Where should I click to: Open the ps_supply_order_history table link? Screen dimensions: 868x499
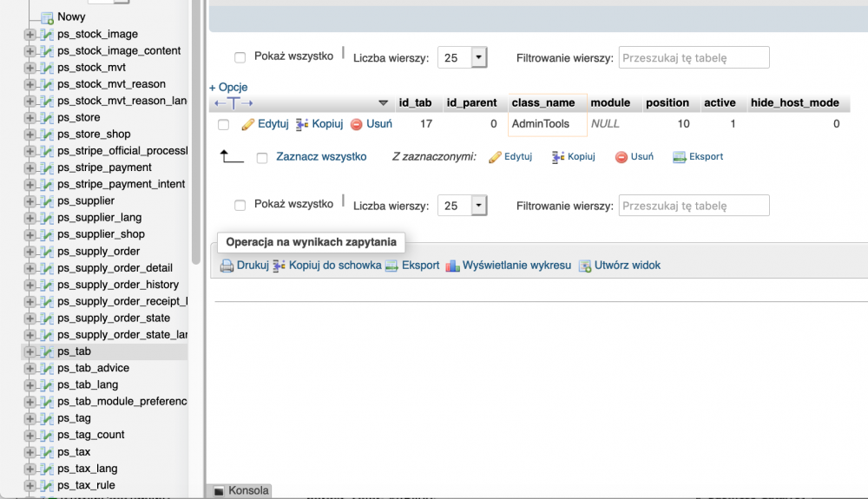(x=118, y=285)
